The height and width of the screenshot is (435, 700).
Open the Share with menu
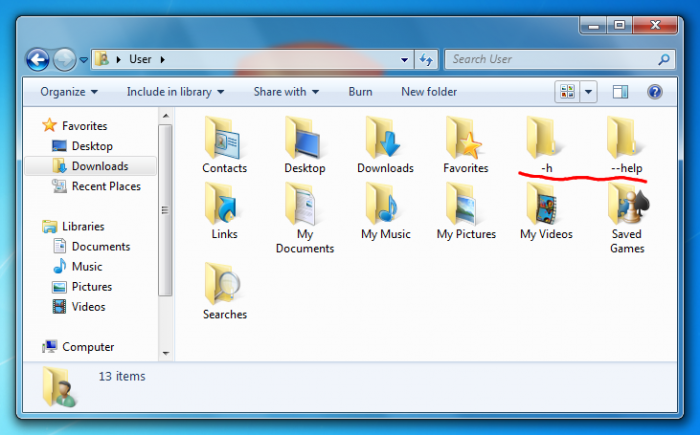click(x=286, y=92)
